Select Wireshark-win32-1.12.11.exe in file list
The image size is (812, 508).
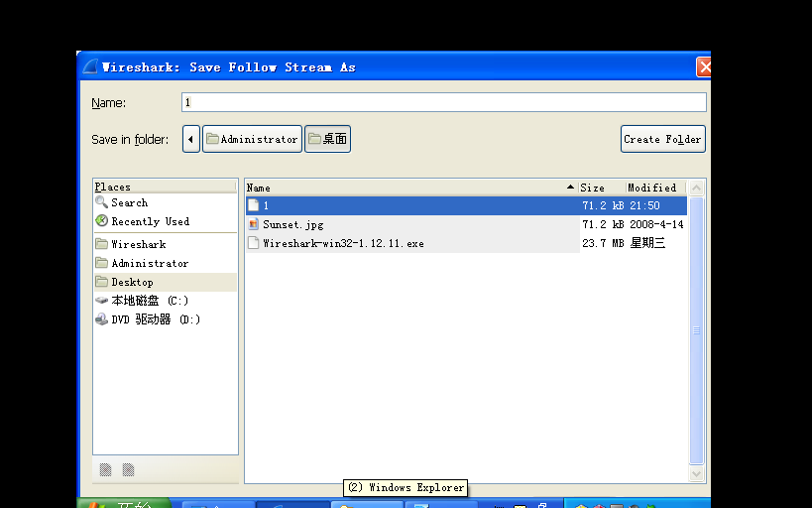[x=466, y=243]
